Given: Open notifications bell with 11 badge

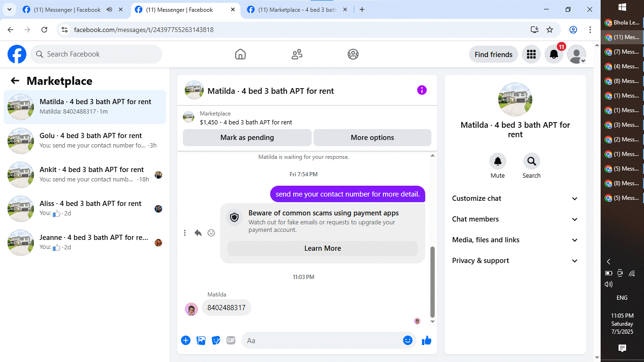Looking at the screenshot, I should 554,54.
